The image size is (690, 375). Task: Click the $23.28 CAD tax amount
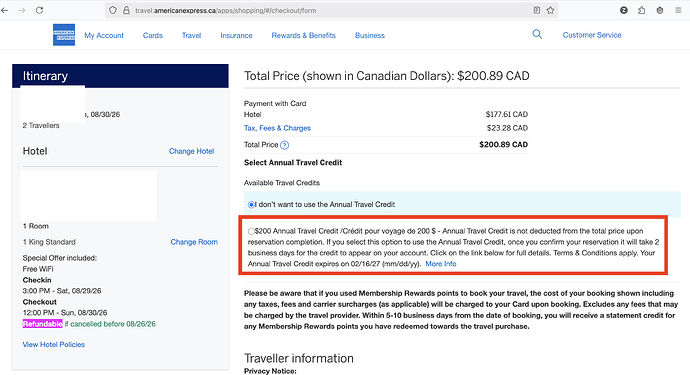tap(507, 128)
